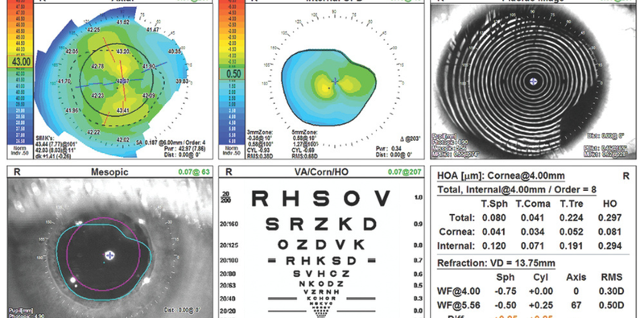Select the 41.62 reading at top of Axial map

[x=123, y=22]
